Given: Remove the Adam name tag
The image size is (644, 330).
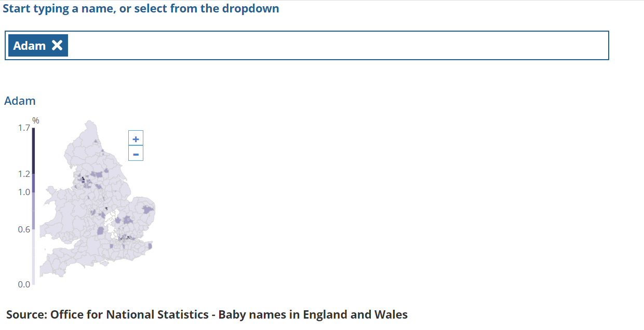Looking at the screenshot, I should tap(57, 46).
